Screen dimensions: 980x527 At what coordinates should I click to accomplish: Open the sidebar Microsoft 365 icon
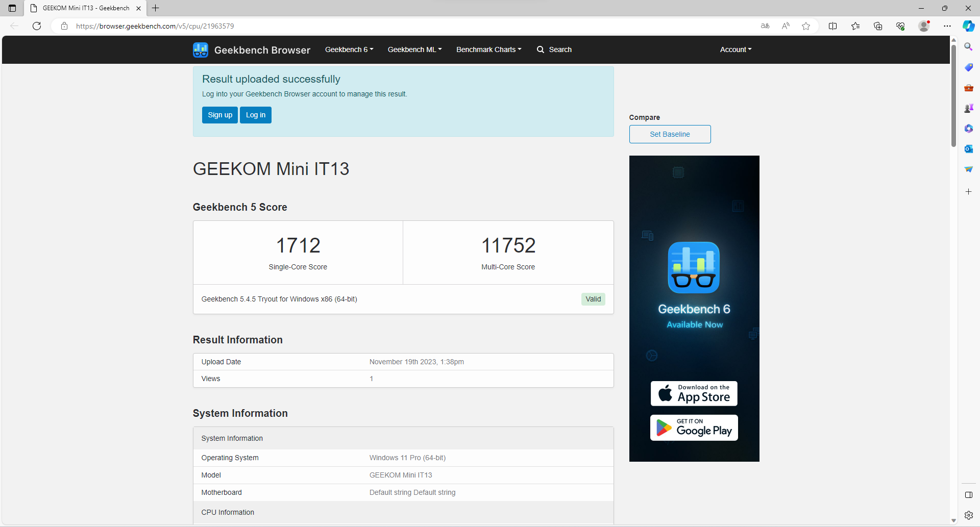968,129
